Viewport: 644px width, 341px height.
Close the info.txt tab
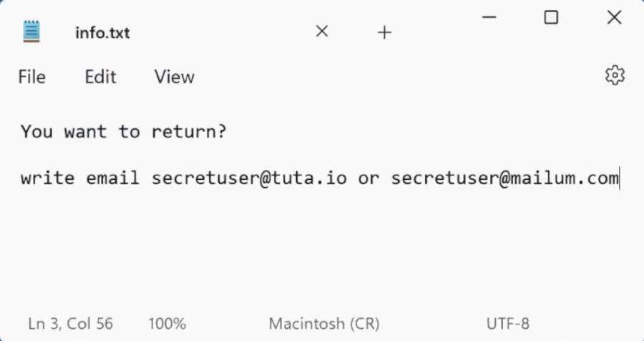(322, 32)
